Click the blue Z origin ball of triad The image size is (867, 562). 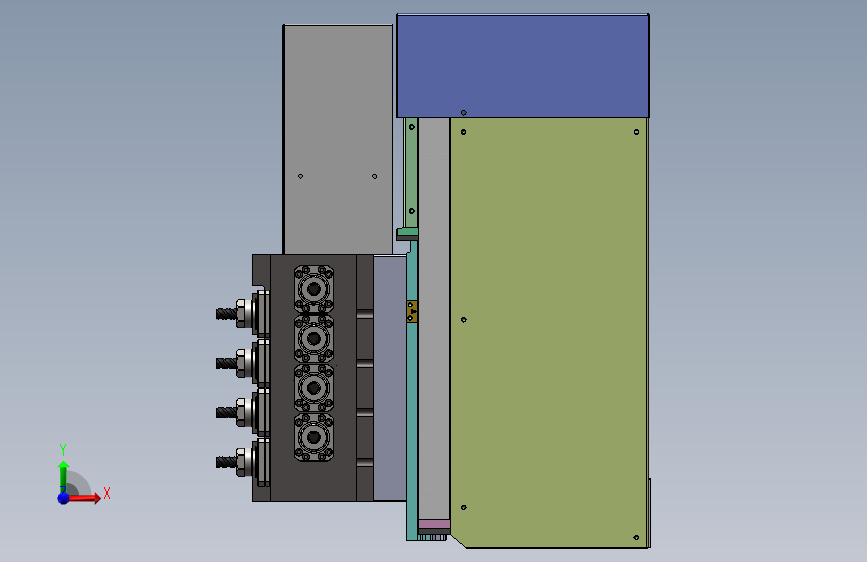click(x=63, y=498)
